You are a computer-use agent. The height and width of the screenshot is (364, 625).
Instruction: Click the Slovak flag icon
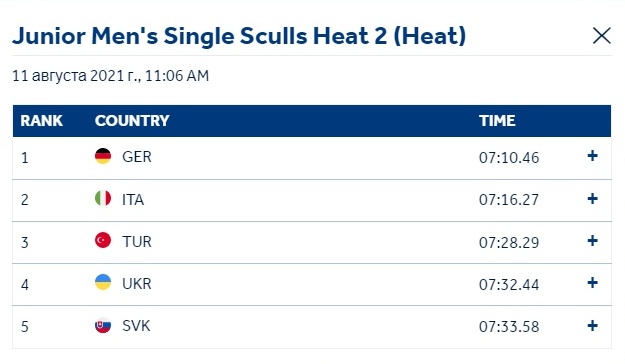pyautogui.click(x=103, y=325)
